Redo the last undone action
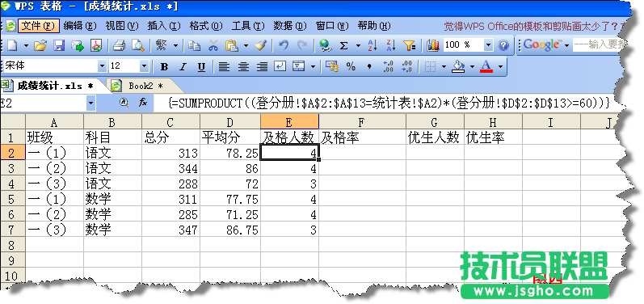Image resolution: width=644 pixels, height=304 pixels. (302, 45)
